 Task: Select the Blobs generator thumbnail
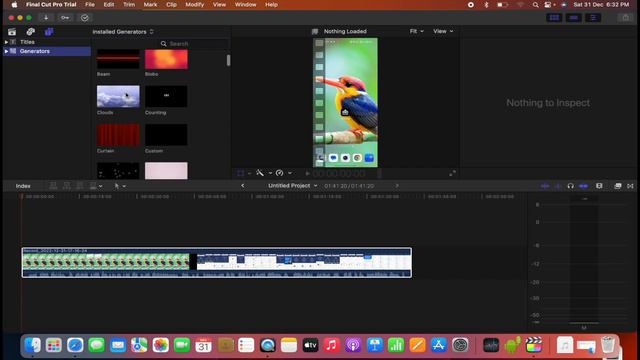[x=166, y=59]
